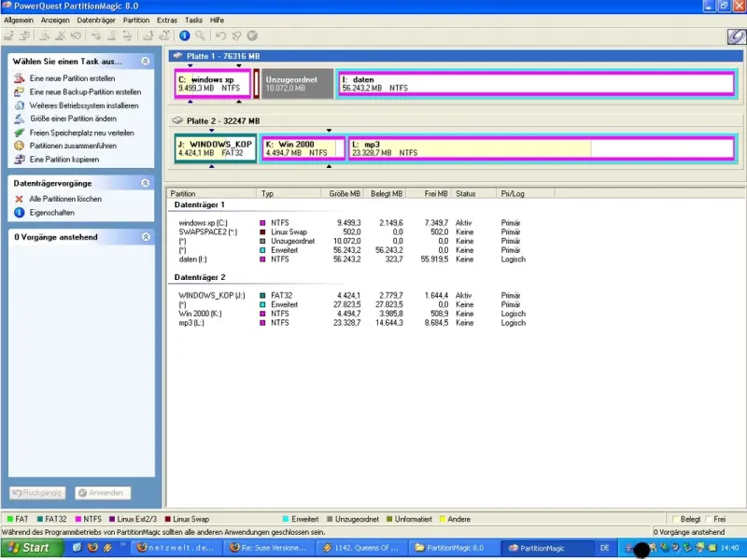The image size is (747, 560).
Task: Select the C: windows xp partition block
Action: (x=212, y=84)
